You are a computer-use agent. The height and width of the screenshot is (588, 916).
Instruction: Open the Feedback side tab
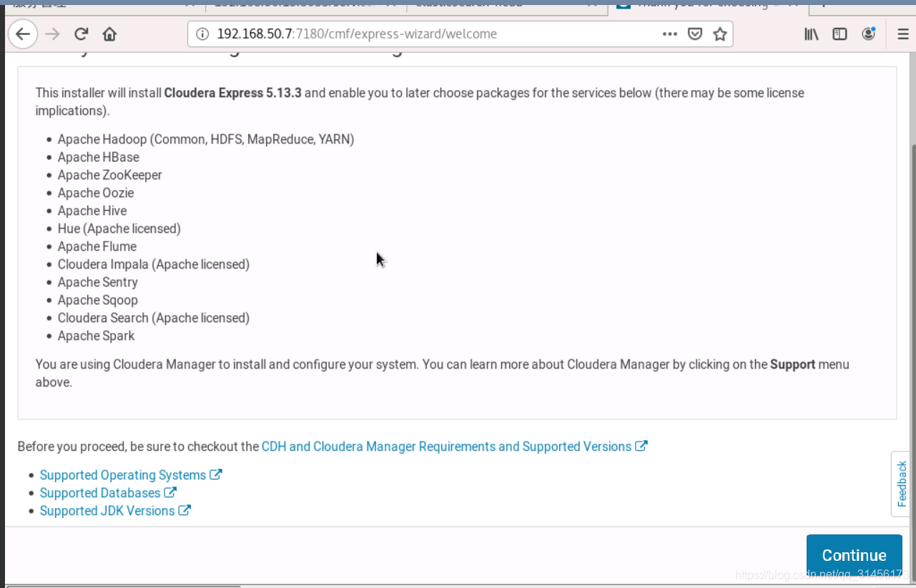click(902, 484)
